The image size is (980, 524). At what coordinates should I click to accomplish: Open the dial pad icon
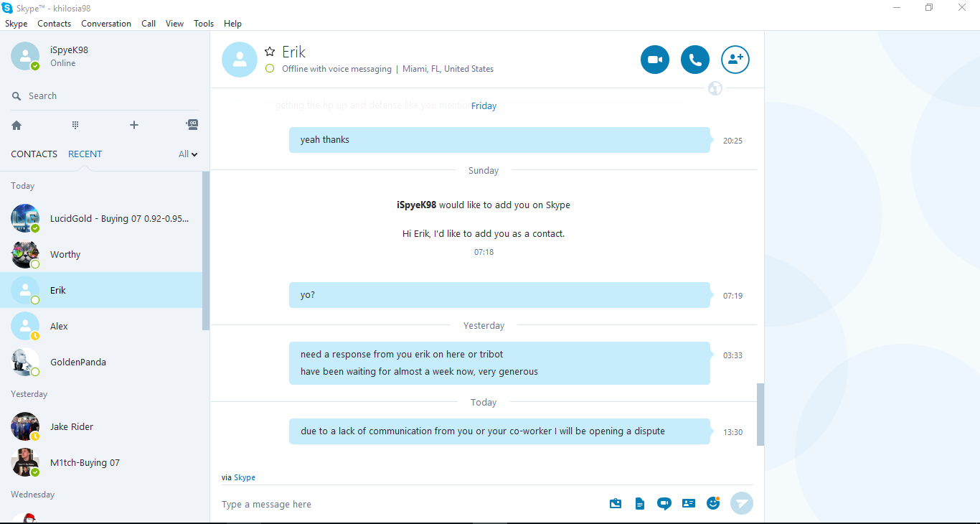(75, 125)
